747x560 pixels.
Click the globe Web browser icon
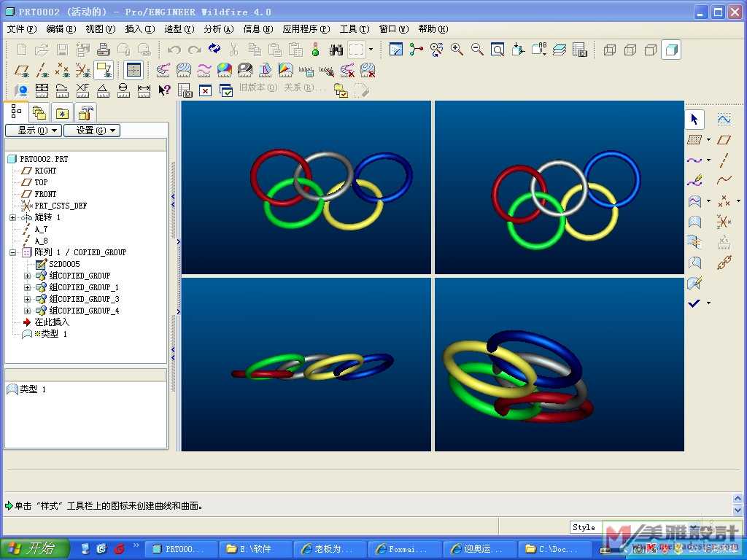pyautogui.click(x=21, y=90)
